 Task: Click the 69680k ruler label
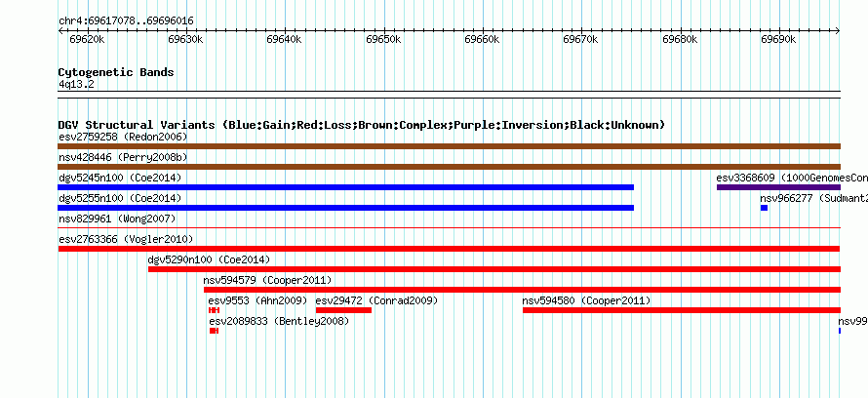pyautogui.click(x=680, y=39)
